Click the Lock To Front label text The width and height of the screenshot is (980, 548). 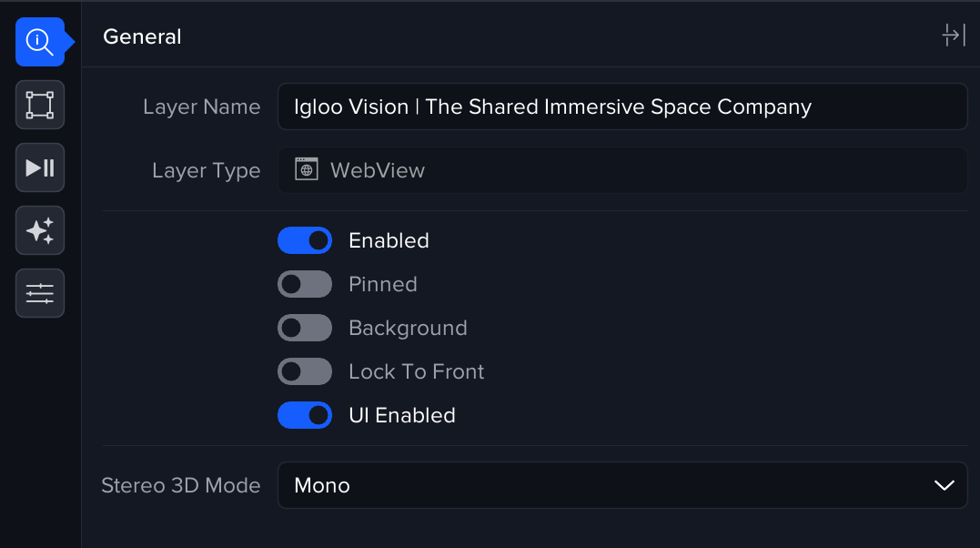tap(416, 371)
